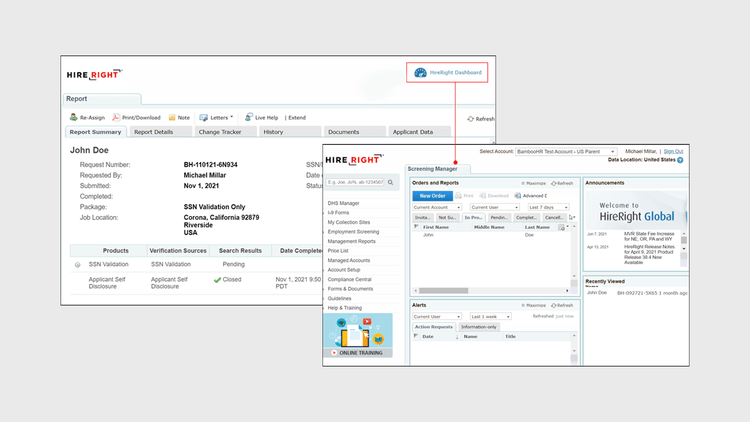Image resolution: width=750 pixels, height=422 pixels.
Task: Click the Closed checkmark status icon
Action: pyautogui.click(x=217, y=280)
